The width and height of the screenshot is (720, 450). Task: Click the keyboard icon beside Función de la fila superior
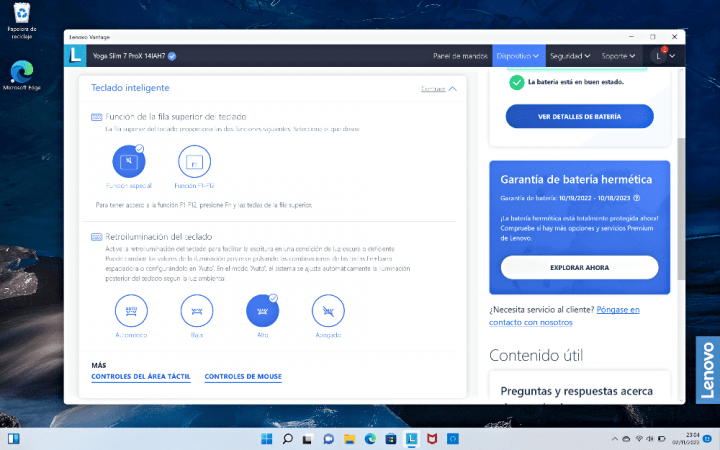point(96,117)
